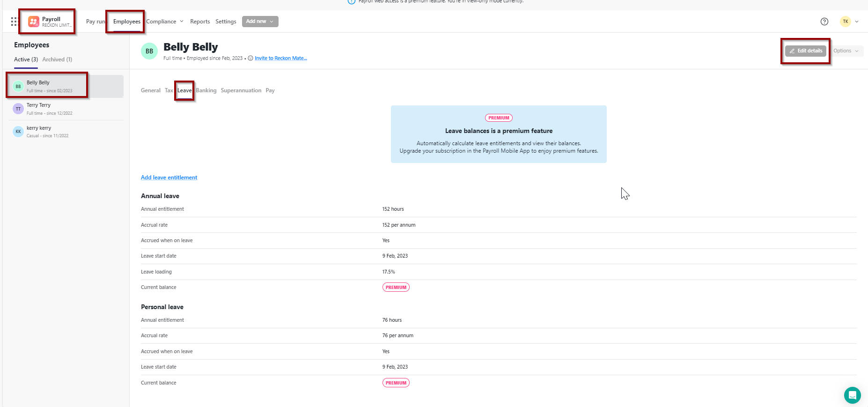The height and width of the screenshot is (407, 868).
Task: Open the Superannuation tab
Action: pyautogui.click(x=241, y=90)
